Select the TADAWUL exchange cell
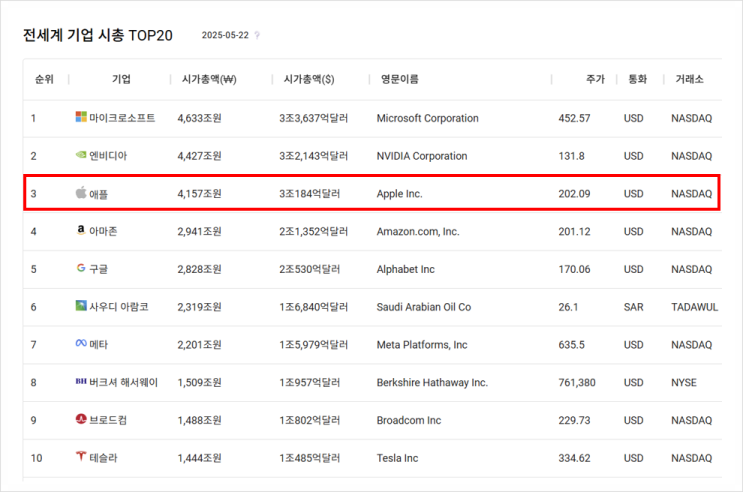 [695, 307]
